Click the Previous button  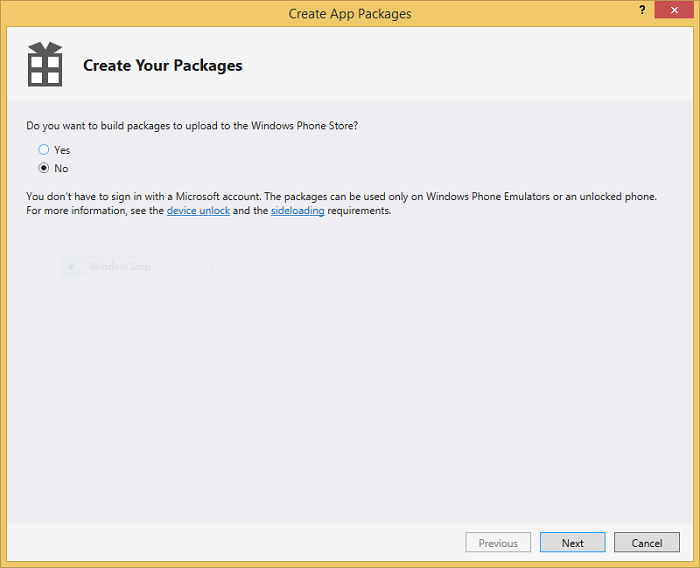click(x=498, y=543)
